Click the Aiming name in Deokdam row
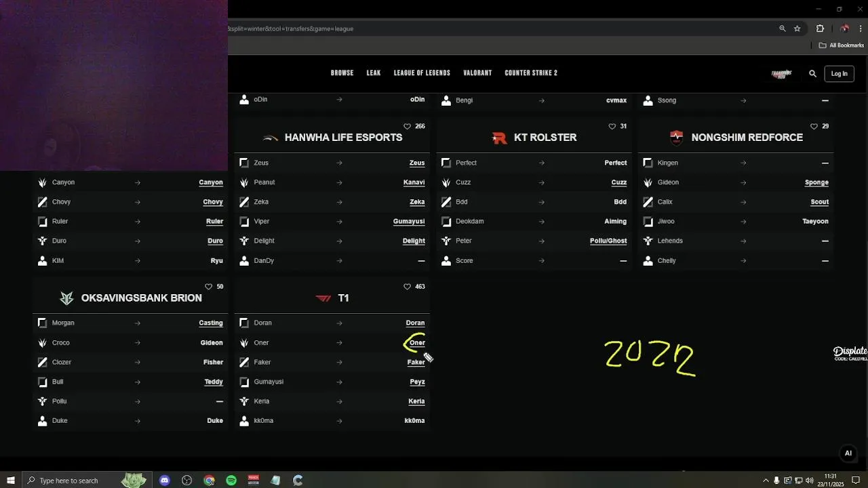This screenshot has height=488, width=868. 616,222
